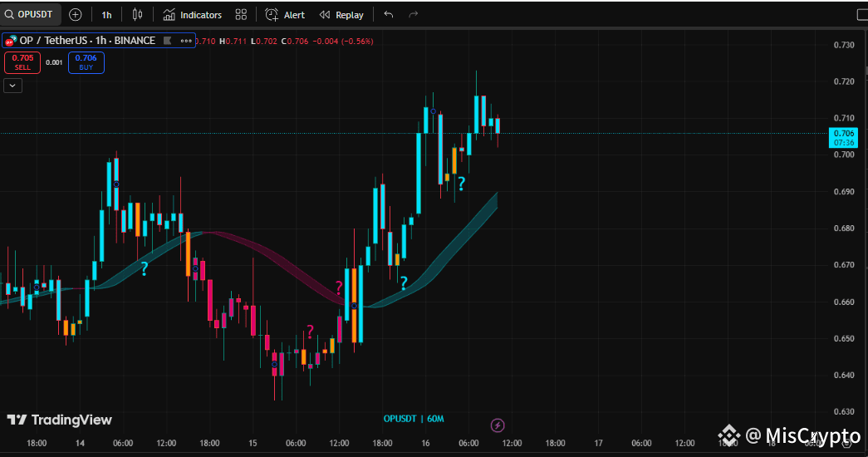Click the date 15 on time axis
The width and height of the screenshot is (868, 457).
coord(253,443)
